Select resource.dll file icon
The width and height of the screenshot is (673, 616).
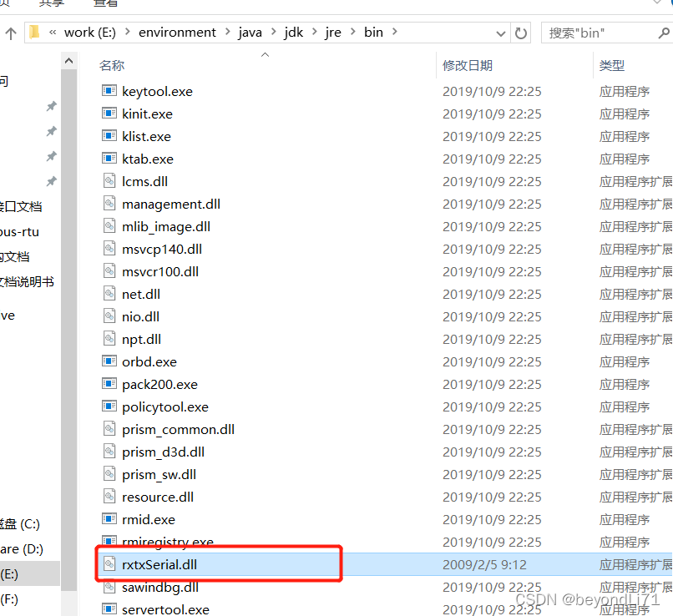pyautogui.click(x=109, y=497)
